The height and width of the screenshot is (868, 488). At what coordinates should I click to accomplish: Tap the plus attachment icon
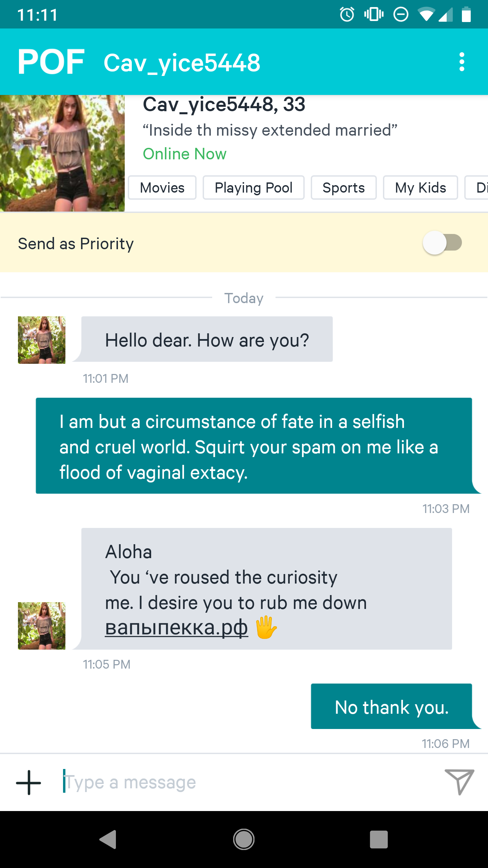click(28, 782)
